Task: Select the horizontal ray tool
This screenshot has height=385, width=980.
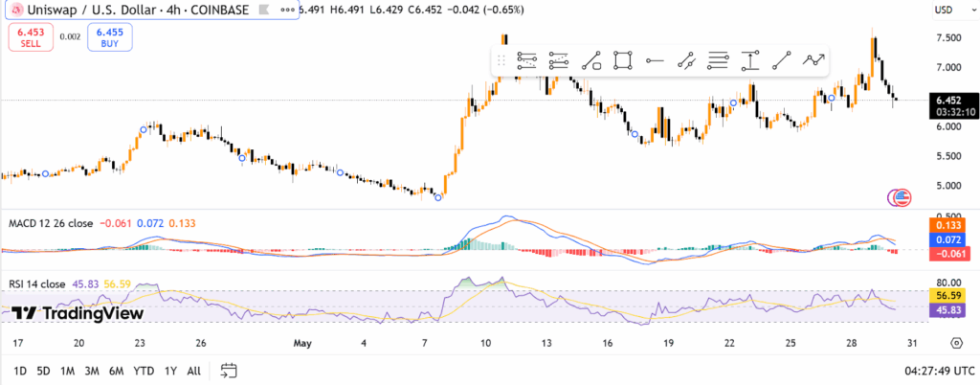Action: [655, 60]
